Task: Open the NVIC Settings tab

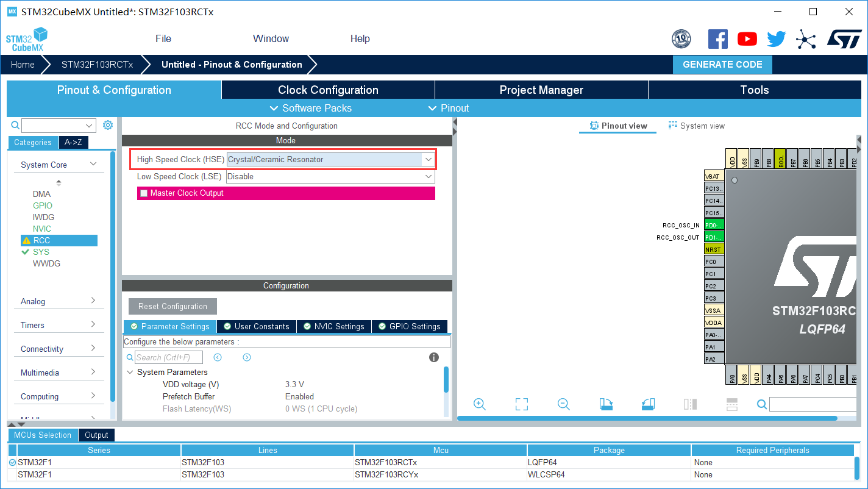Action: click(334, 326)
